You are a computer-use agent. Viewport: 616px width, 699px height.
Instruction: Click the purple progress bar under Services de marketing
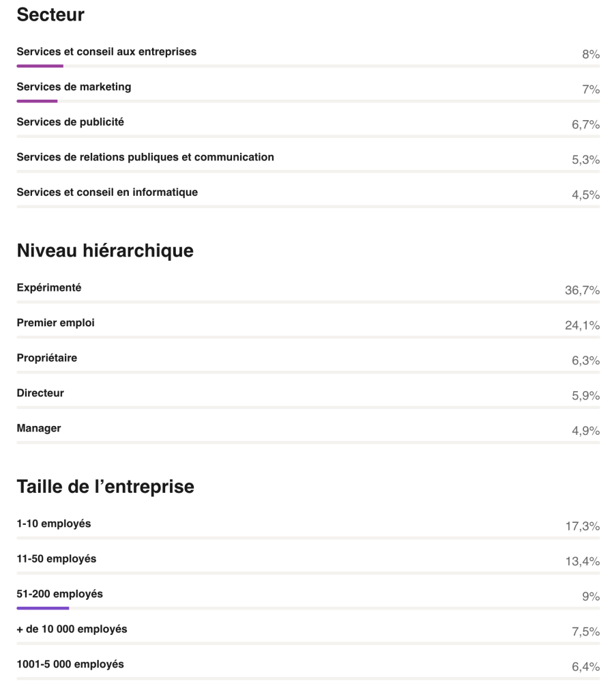pos(38,101)
